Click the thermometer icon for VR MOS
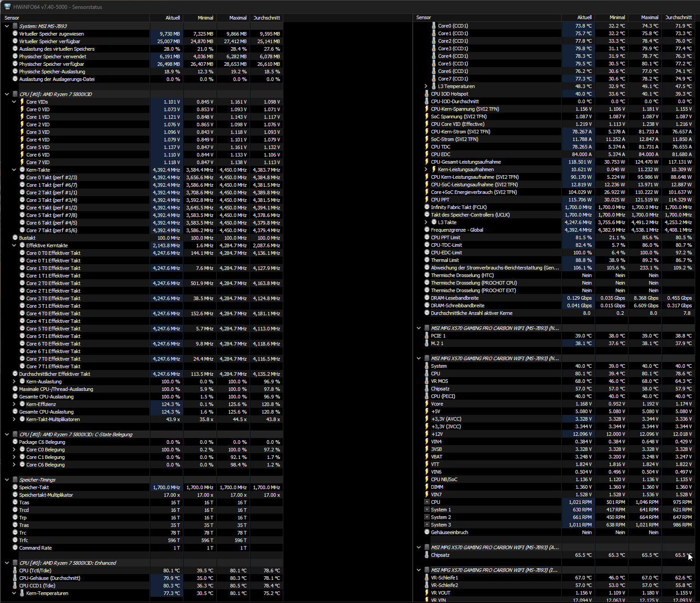 coord(426,381)
